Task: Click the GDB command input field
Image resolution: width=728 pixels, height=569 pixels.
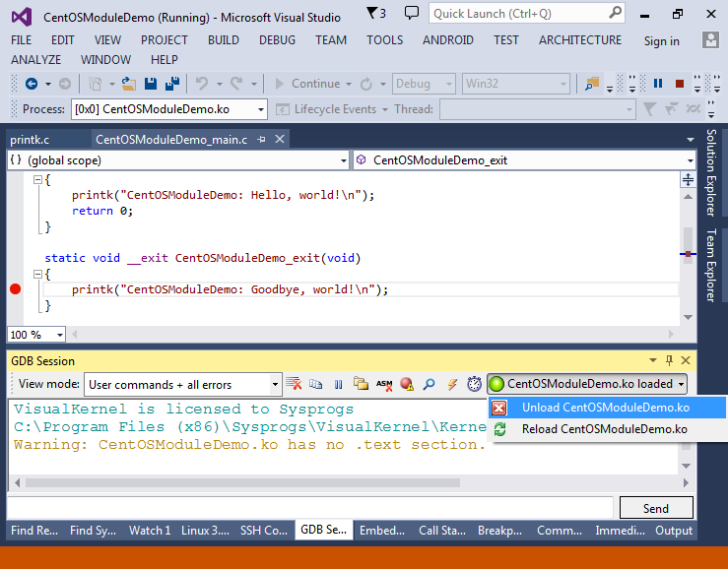Action: point(310,508)
